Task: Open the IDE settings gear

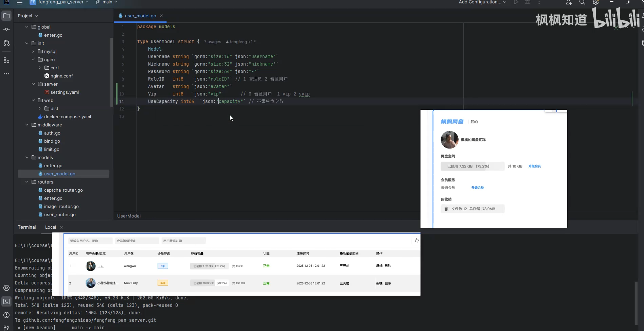Action: (596, 2)
